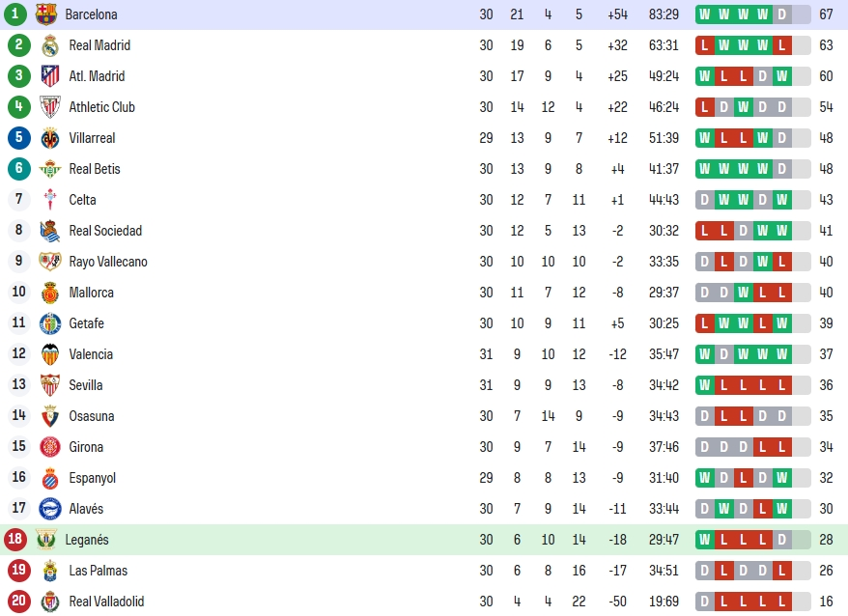Open the Real Valladolid team link

click(106, 602)
